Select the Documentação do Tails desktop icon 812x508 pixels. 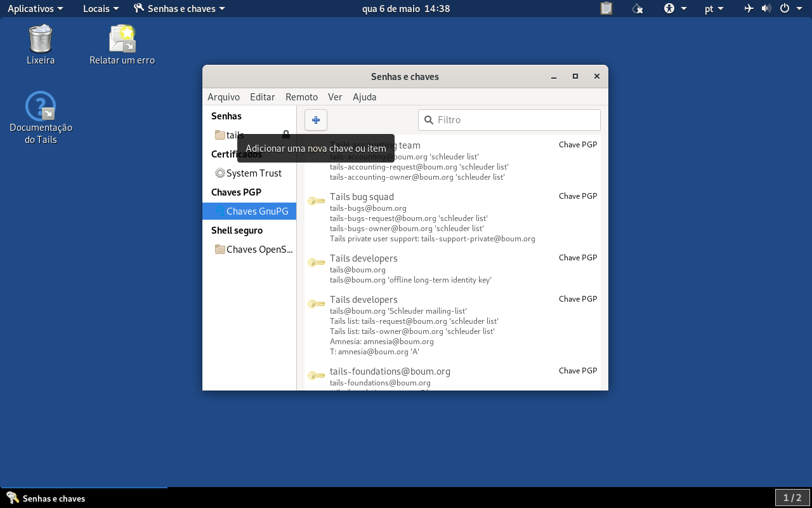[x=41, y=118]
